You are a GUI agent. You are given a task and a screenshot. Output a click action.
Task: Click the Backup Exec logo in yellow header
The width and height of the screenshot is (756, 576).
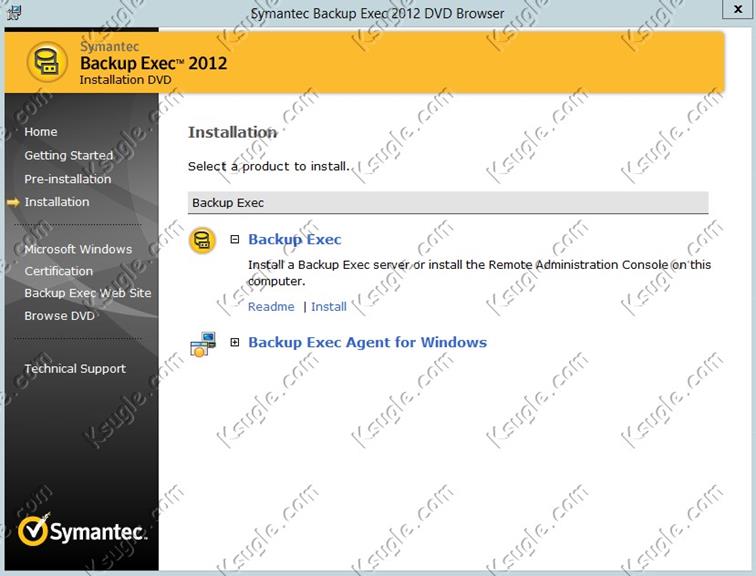click(47, 62)
